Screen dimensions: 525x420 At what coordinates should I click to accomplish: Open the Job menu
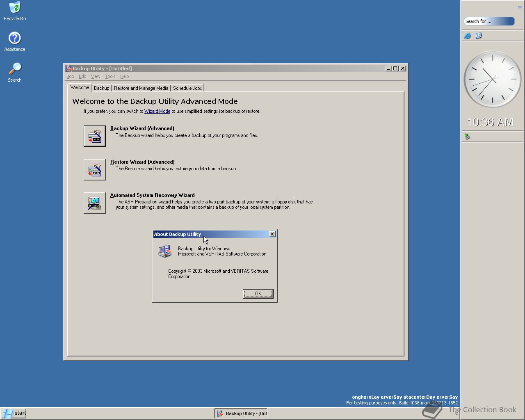(71, 76)
